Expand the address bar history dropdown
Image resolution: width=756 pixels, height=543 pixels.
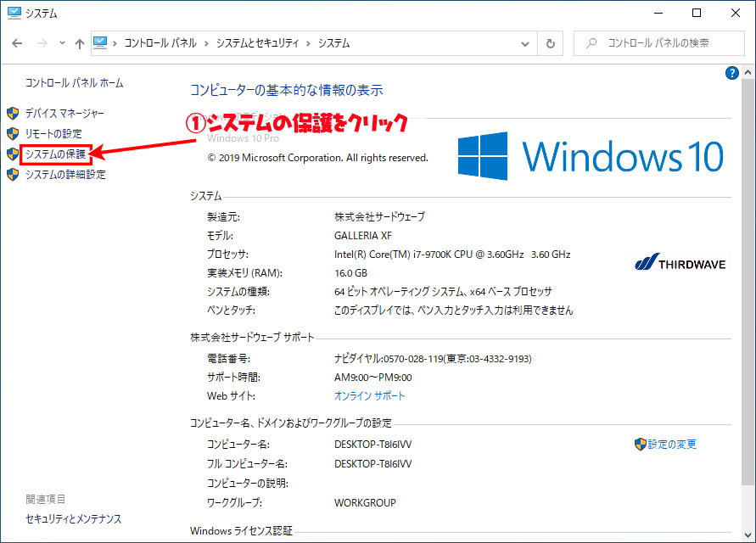coord(525,43)
